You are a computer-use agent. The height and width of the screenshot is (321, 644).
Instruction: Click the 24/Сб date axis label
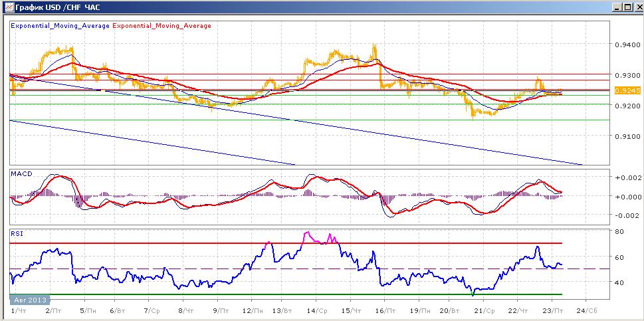(x=587, y=311)
